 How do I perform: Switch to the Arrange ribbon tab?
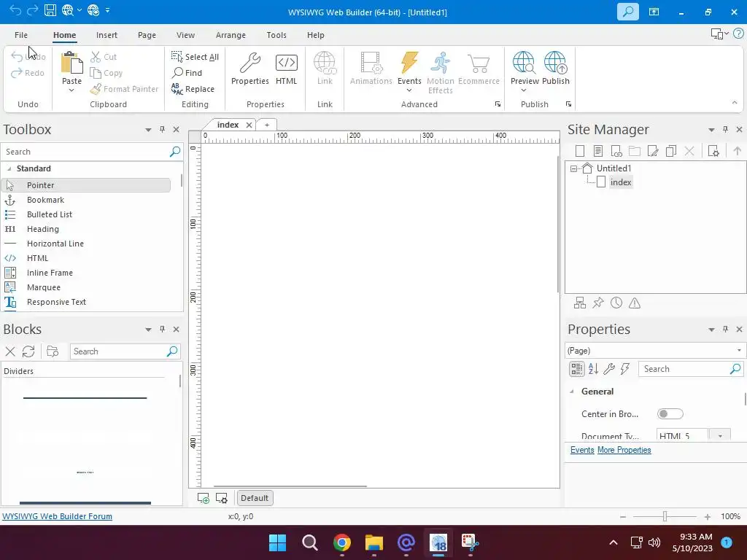(231, 35)
